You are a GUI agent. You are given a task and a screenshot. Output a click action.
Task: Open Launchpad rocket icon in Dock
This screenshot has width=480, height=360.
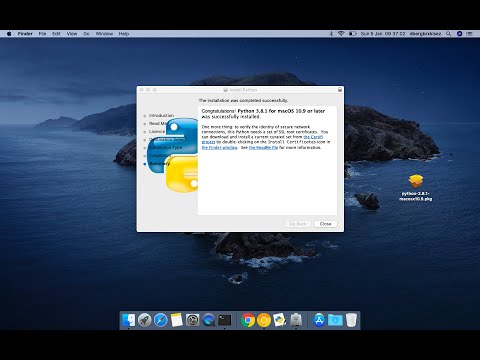point(144,320)
